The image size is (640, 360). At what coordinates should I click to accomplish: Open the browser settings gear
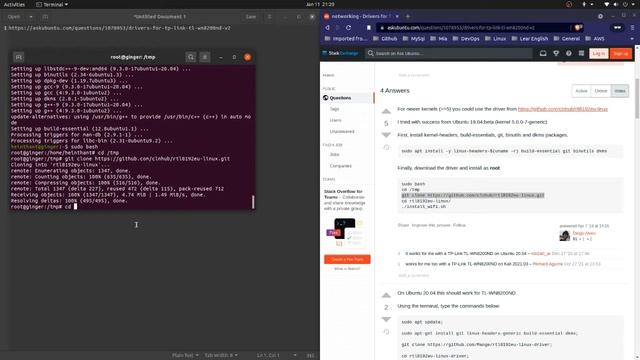[600, 16]
